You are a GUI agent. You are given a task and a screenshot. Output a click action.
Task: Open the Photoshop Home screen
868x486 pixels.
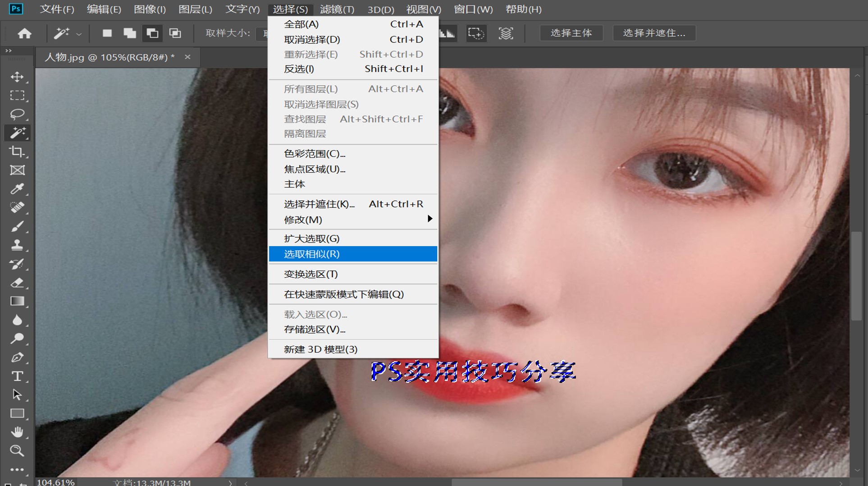point(25,33)
